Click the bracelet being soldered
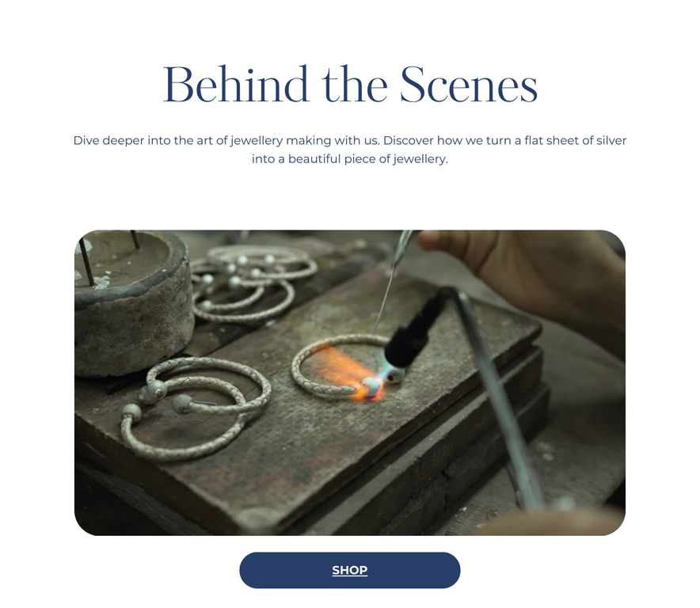 (x=339, y=366)
